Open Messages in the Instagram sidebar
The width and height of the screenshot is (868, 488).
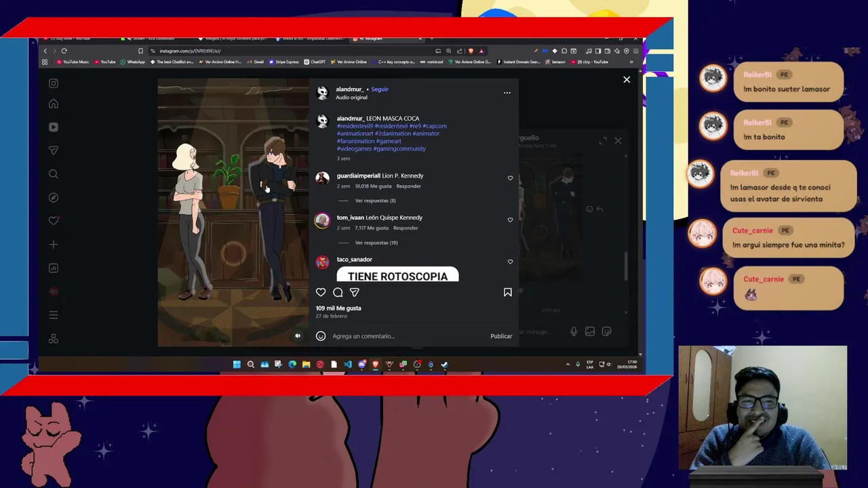(x=54, y=150)
